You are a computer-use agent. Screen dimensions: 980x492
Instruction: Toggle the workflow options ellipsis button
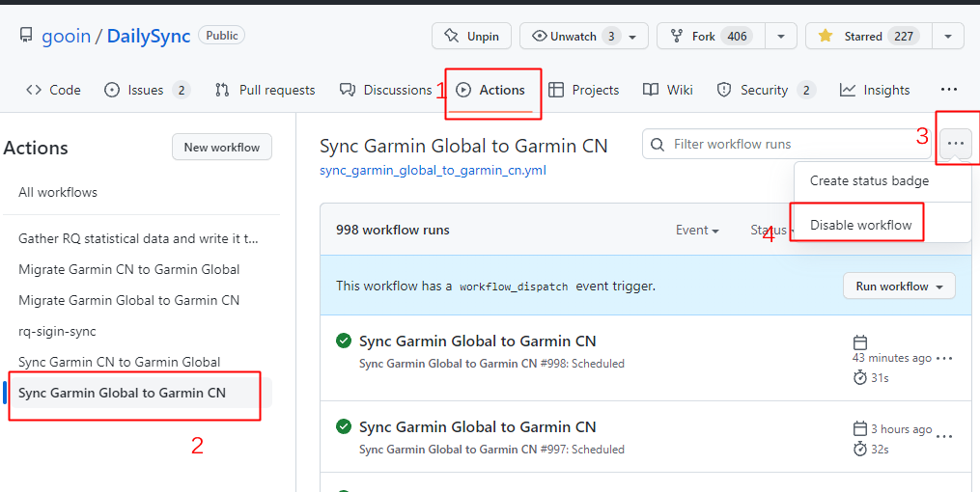(955, 144)
